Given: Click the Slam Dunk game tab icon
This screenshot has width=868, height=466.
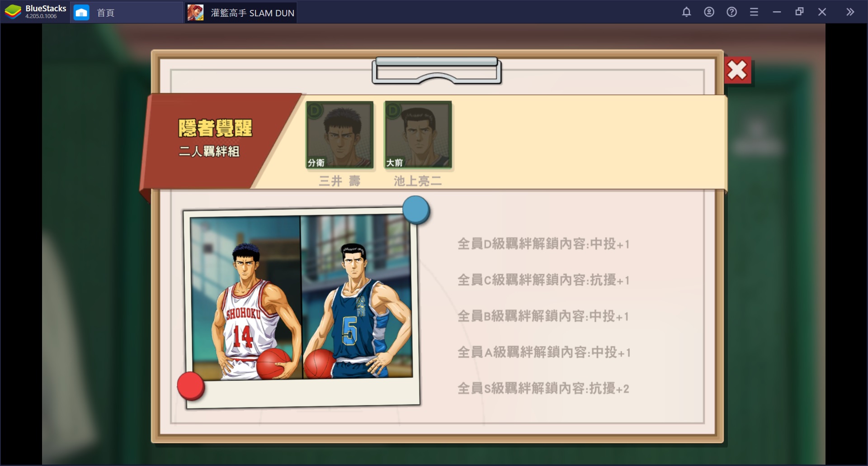Looking at the screenshot, I should pos(195,13).
